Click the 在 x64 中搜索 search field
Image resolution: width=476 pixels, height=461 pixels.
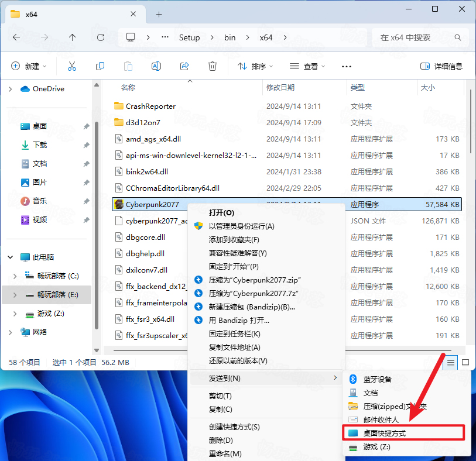click(421, 37)
